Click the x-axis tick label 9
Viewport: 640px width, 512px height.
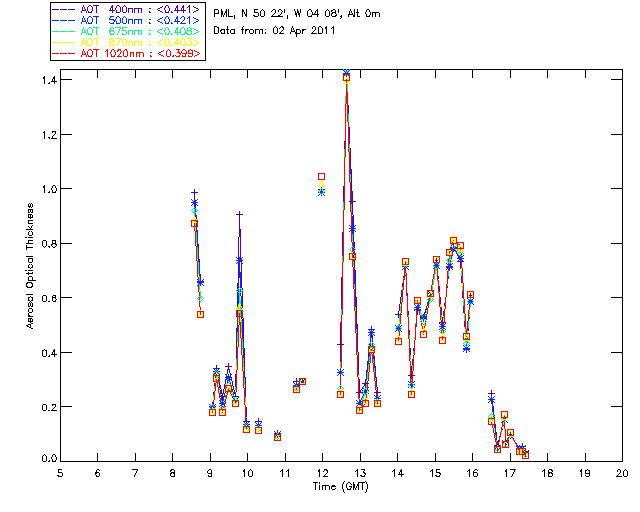point(210,473)
